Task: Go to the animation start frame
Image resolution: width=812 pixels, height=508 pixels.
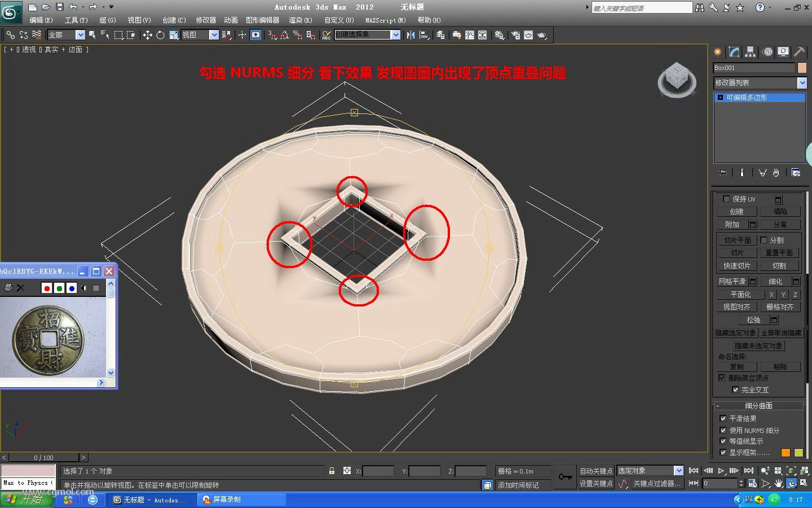Action: coord(694,471)
